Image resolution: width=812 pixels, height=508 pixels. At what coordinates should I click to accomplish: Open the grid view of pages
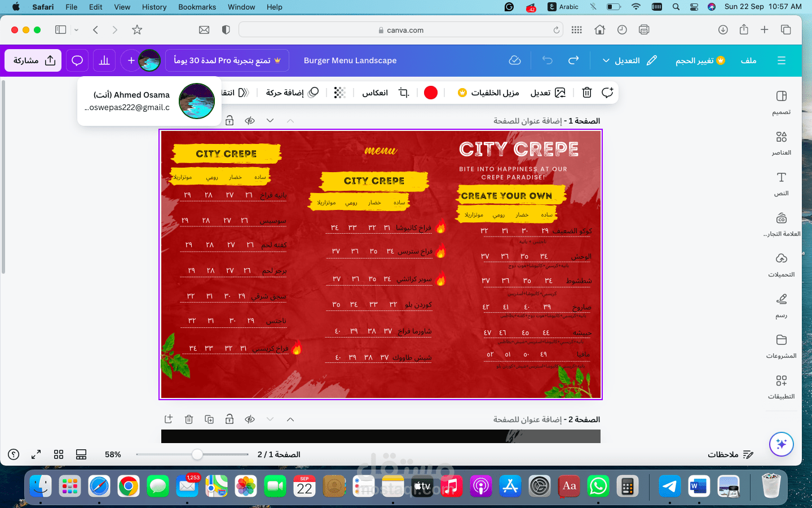pos(59,454)
